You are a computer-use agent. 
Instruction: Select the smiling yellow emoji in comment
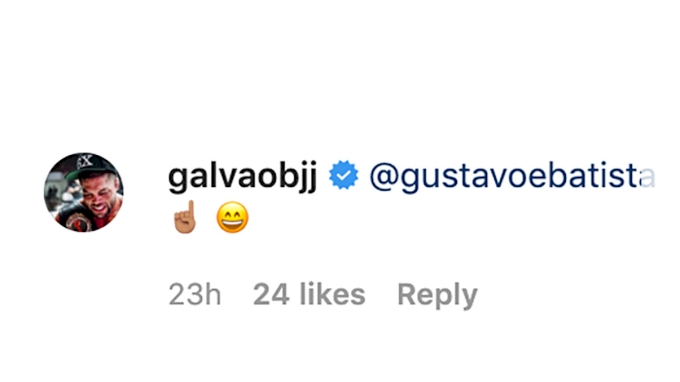click(232, 218)
